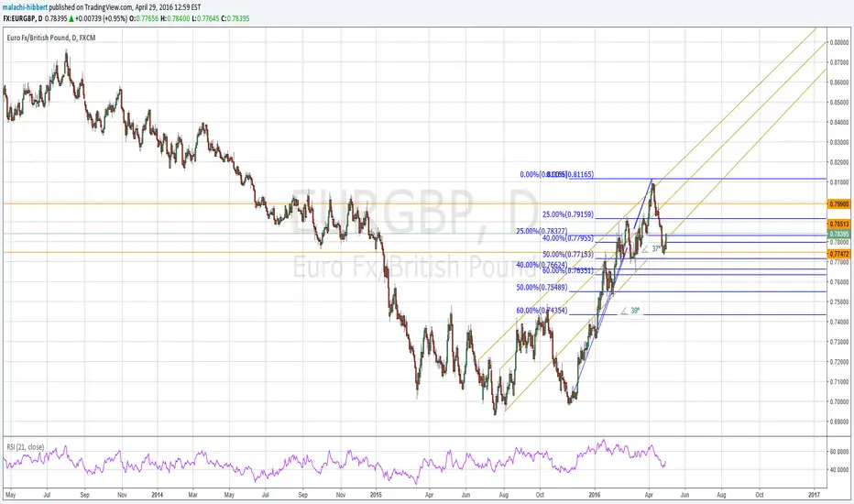Click the 0.86000 price scale label
Screen dimensions: 854x504
(x=839, y=82)
